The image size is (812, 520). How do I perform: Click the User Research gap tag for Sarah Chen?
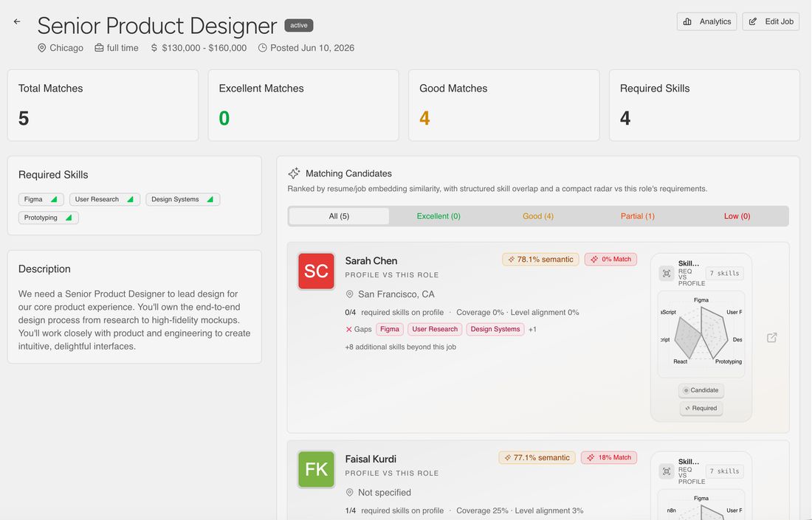click(x=435, y=330)
